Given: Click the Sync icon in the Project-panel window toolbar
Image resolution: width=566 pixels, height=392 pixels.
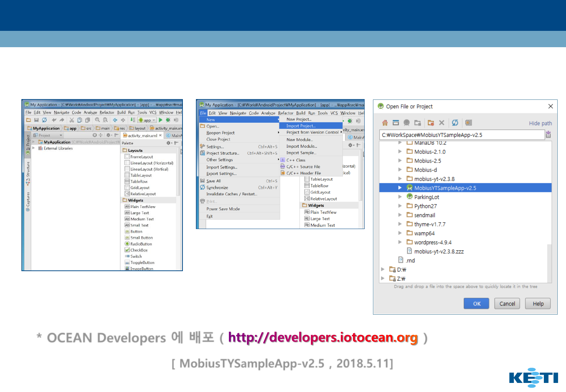Looking at the screenshot, I should pyautogui.click(x=44, y=120).
